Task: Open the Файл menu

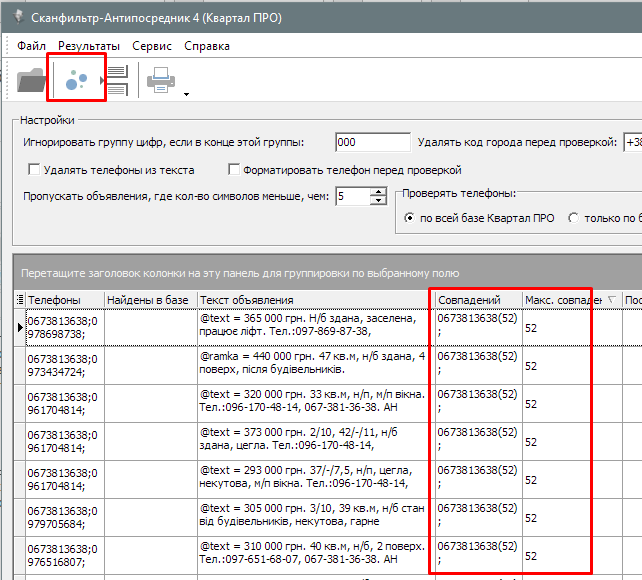Action: point(31,46)
